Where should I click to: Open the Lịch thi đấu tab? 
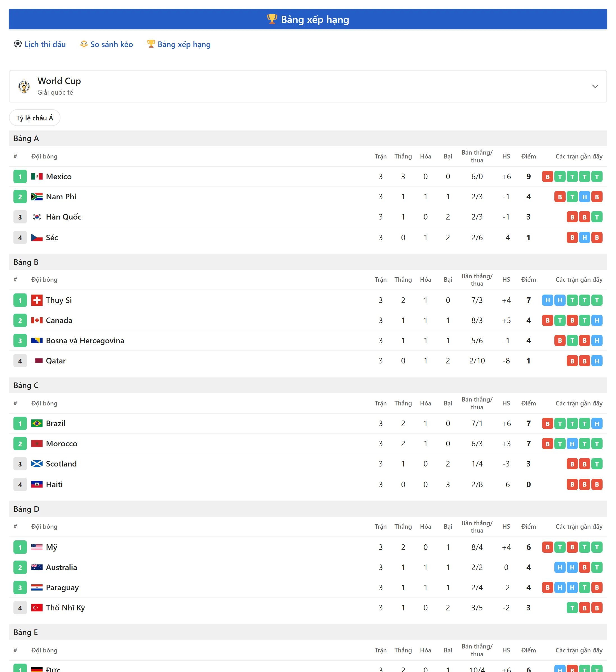point(40,44)
